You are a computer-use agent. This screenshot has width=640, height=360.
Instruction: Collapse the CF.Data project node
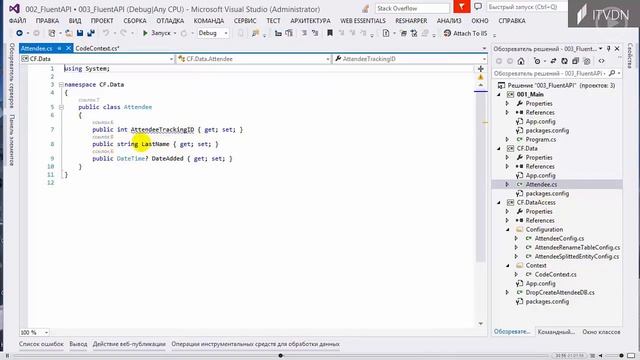[499, 149]
